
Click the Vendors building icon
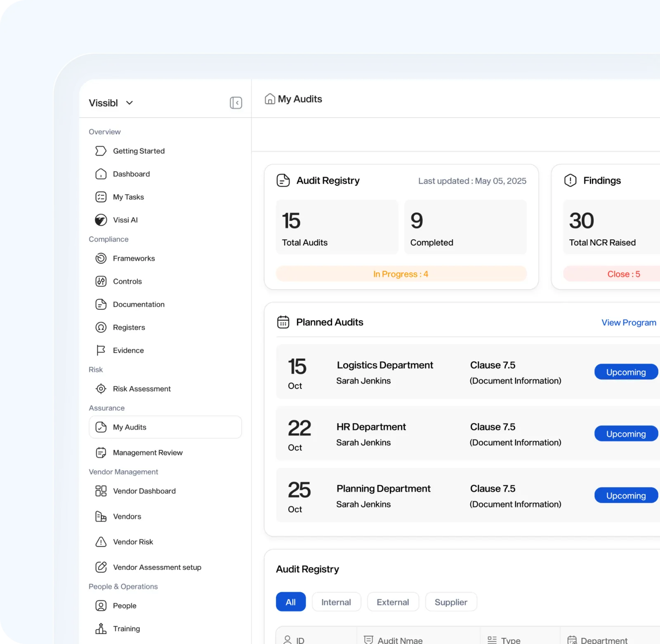101,517
